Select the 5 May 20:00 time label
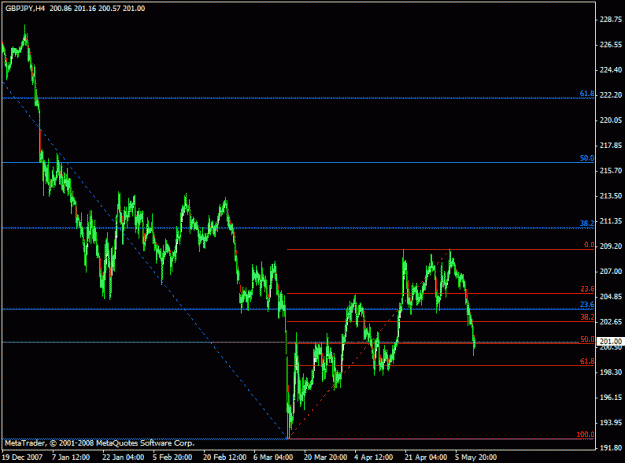The image size is (625, 463). click(x=476, y=457)
